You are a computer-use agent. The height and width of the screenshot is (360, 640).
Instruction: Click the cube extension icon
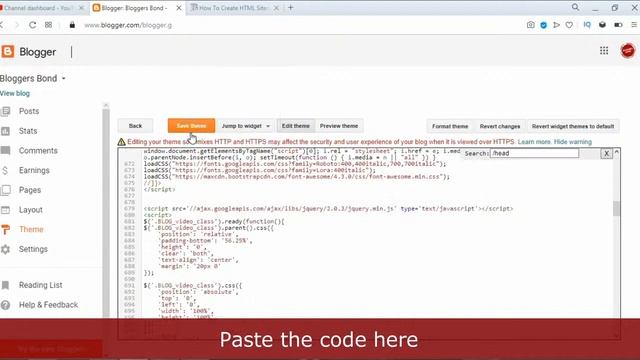[602, 25]
